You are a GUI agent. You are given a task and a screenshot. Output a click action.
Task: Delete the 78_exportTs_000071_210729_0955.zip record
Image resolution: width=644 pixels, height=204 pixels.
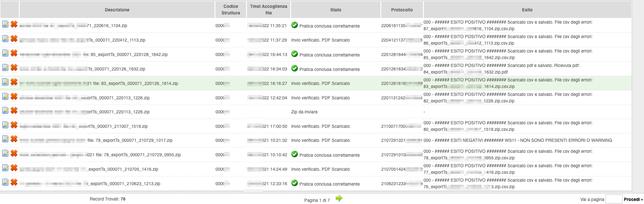(14, 154)
